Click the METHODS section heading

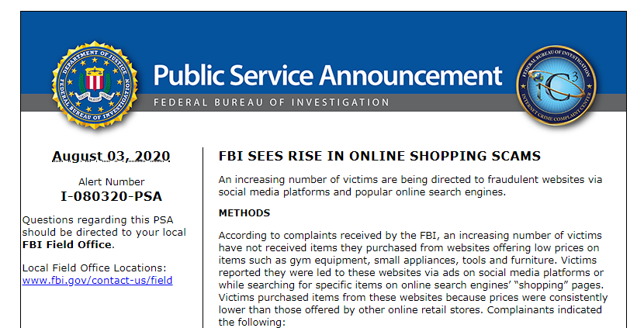244,213
